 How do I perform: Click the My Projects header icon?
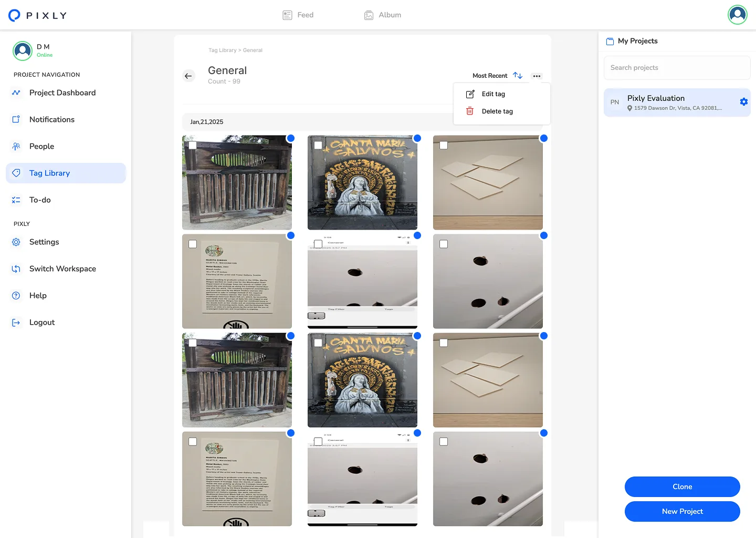pyautogui.click(x=610, y=42)
